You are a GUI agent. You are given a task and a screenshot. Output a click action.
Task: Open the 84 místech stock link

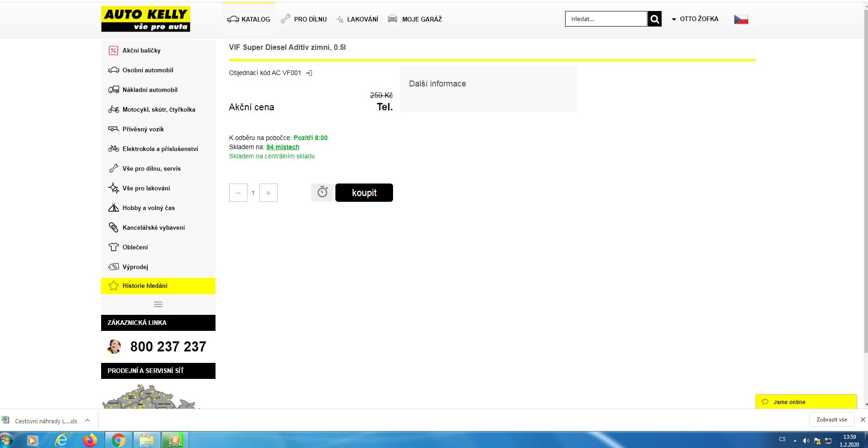283,147
